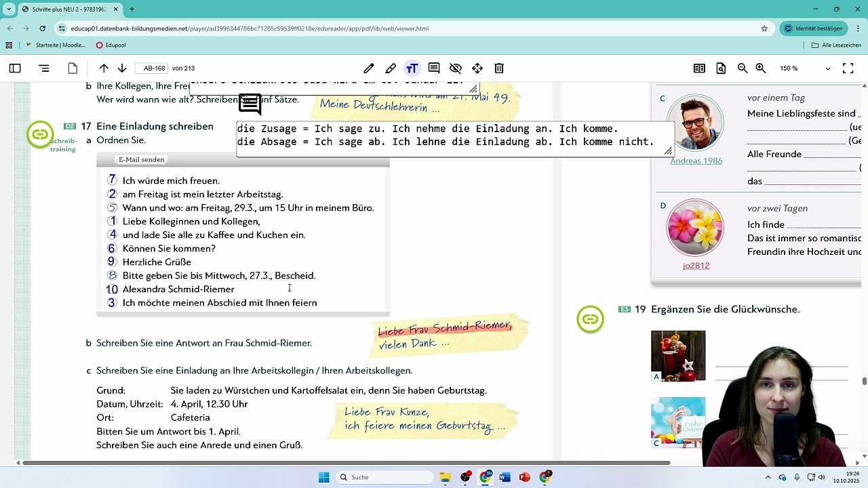Click the trash delete annotations icon
Image resolution: width=868 pixels, height=488 pixels.
click(499, 68)
